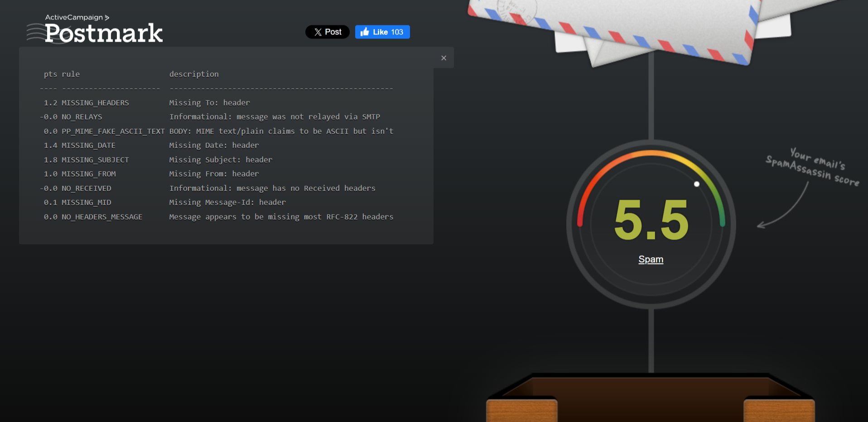Close the SpamAssassin results panel

tap(444, 58)
